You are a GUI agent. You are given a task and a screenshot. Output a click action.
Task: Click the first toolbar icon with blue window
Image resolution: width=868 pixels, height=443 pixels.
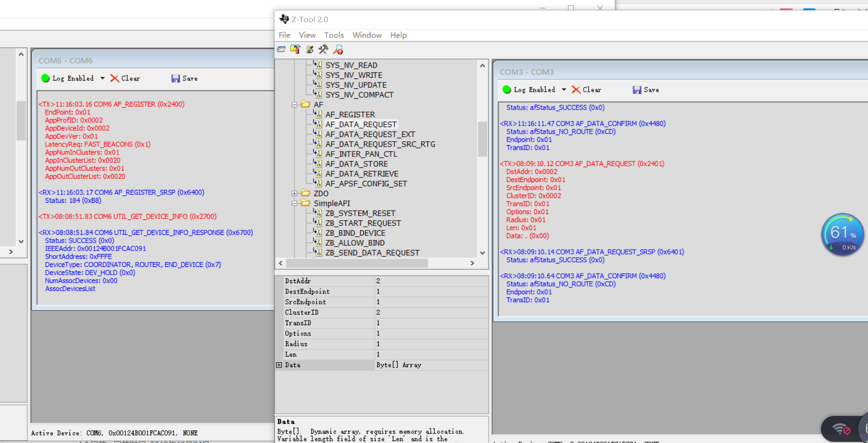pos(281,49)
